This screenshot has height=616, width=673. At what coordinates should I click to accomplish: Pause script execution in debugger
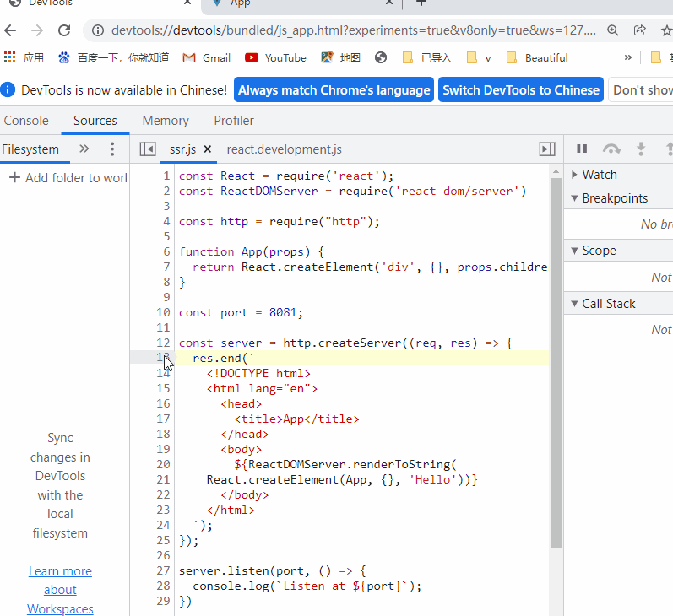pyautogui.click(x=582, y=149)
